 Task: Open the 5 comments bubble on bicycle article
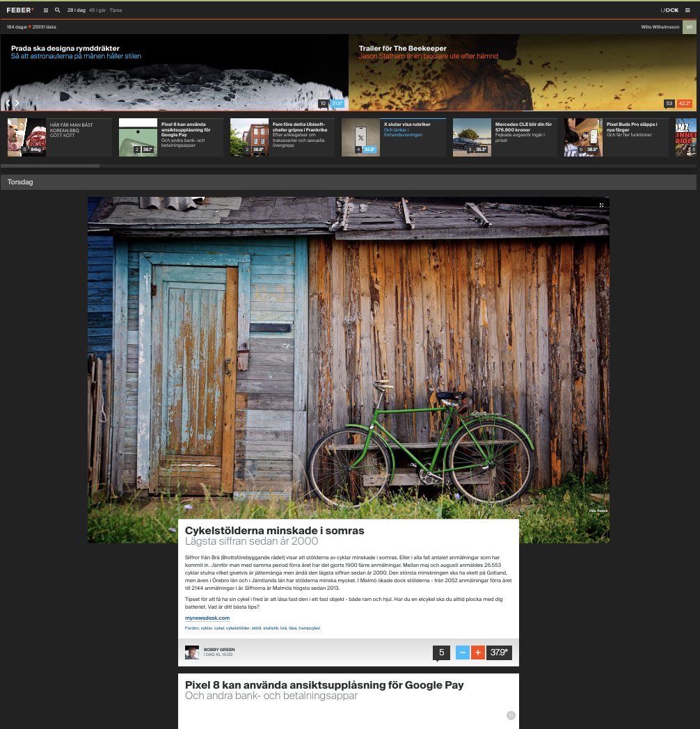(x=441, y=652)
